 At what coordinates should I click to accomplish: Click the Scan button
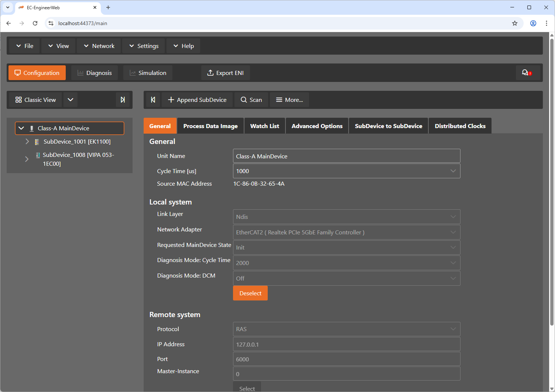(x=251, y=100)
